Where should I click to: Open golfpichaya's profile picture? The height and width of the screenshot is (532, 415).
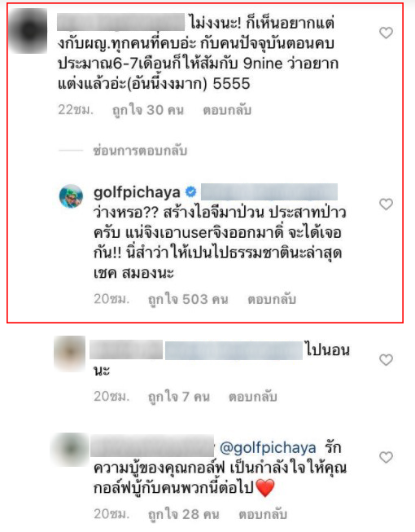click(x=71, y=196)
